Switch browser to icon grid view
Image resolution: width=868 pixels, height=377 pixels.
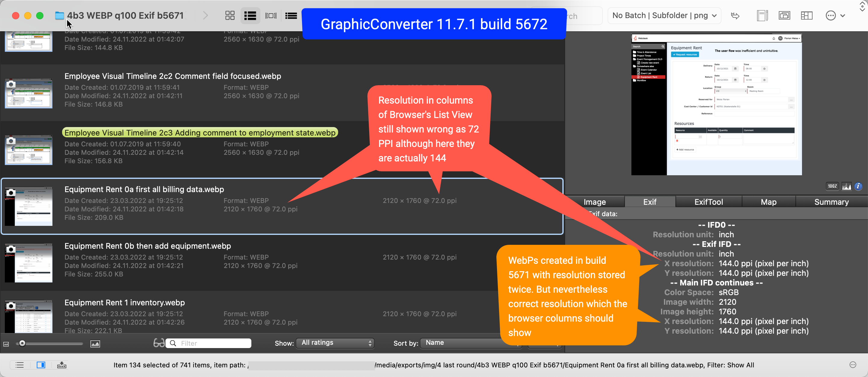coord(230,15)
